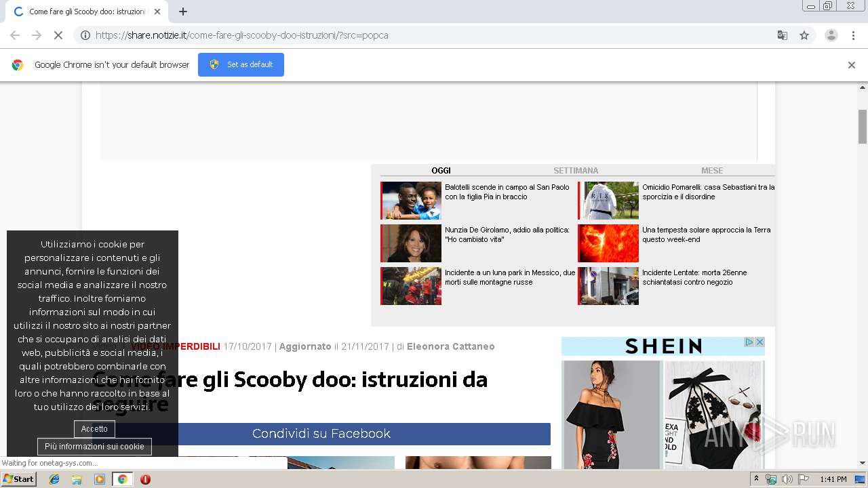Close the Scooby doo tab
Screen dimensions: 868x488
157,12
